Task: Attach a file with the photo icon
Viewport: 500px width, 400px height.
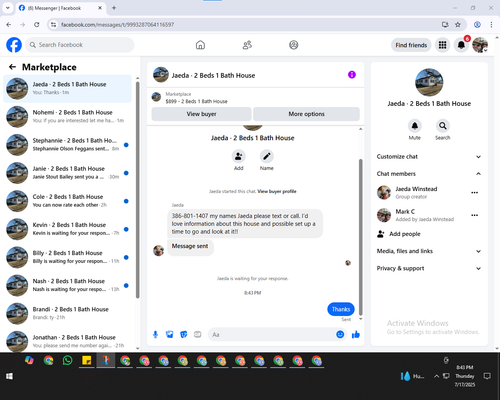Action: [x=170, y=334]
